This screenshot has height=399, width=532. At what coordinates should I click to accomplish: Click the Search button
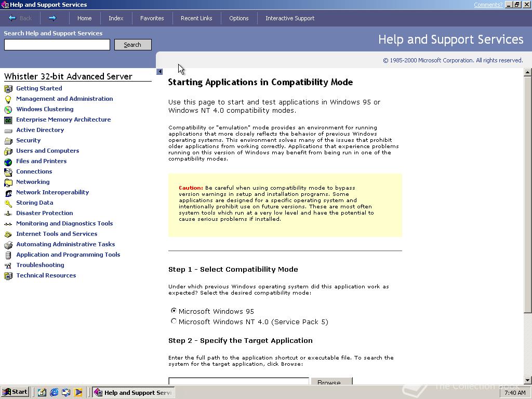point(132,45)
